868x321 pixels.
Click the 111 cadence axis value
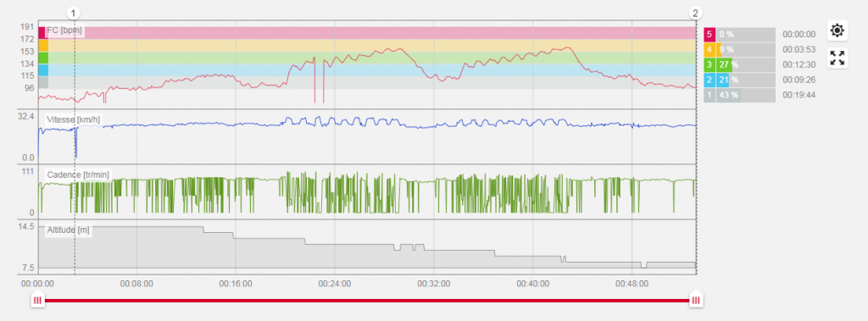pyautogui.click(x=28, y=172)
